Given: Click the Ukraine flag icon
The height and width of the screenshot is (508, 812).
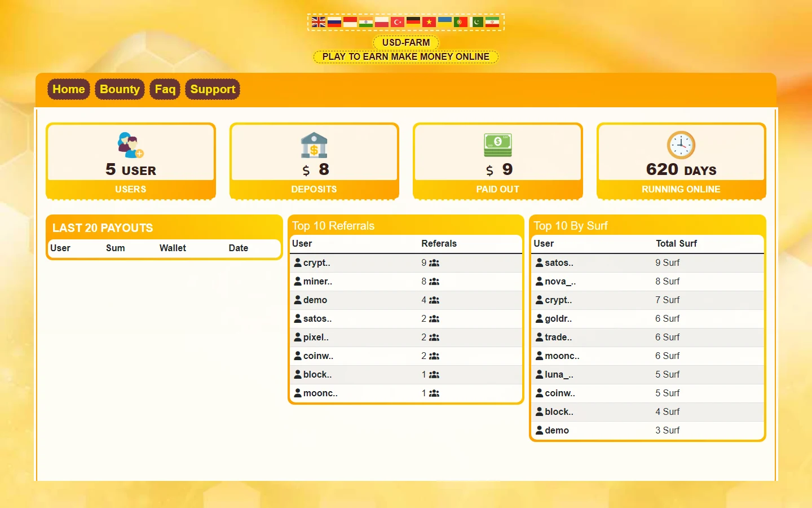Looking at the screenshot, I should click(x=445, y=22).
